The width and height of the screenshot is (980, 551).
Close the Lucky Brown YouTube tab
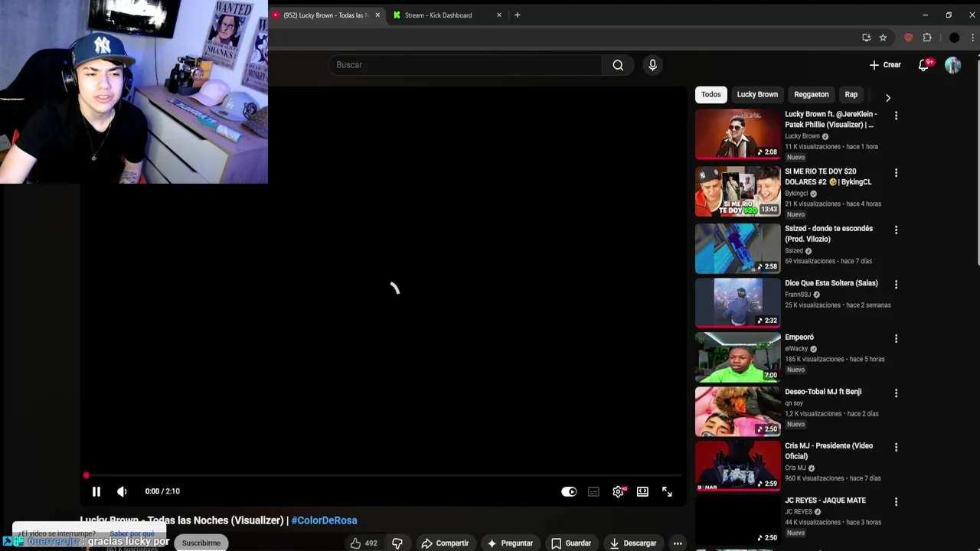point(377,15)
